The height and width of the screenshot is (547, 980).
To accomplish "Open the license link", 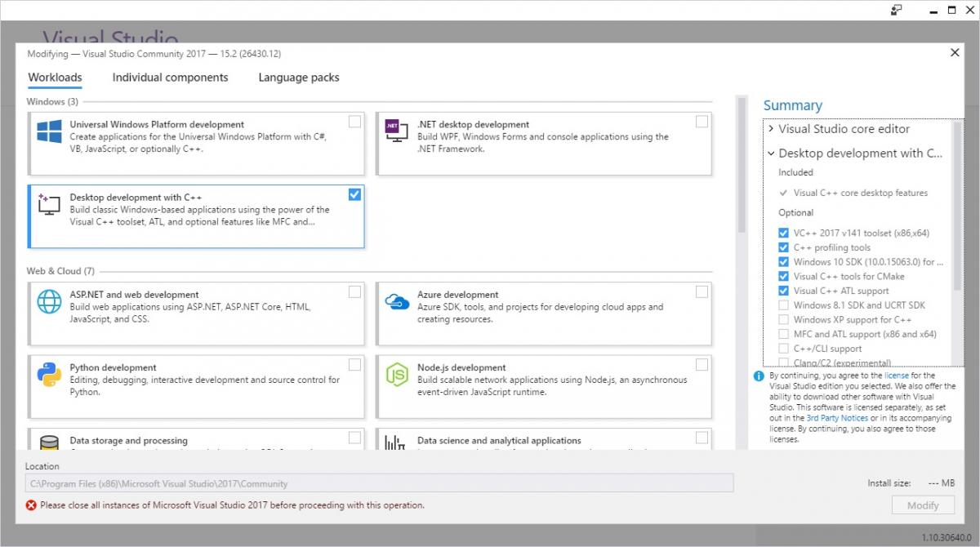I will tap(896, 376).
